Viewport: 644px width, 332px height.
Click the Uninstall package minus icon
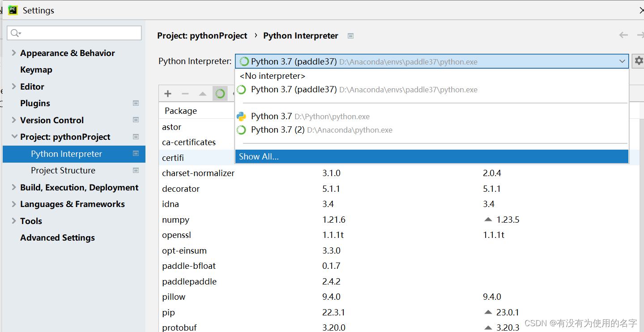click(x=185, y=94)
